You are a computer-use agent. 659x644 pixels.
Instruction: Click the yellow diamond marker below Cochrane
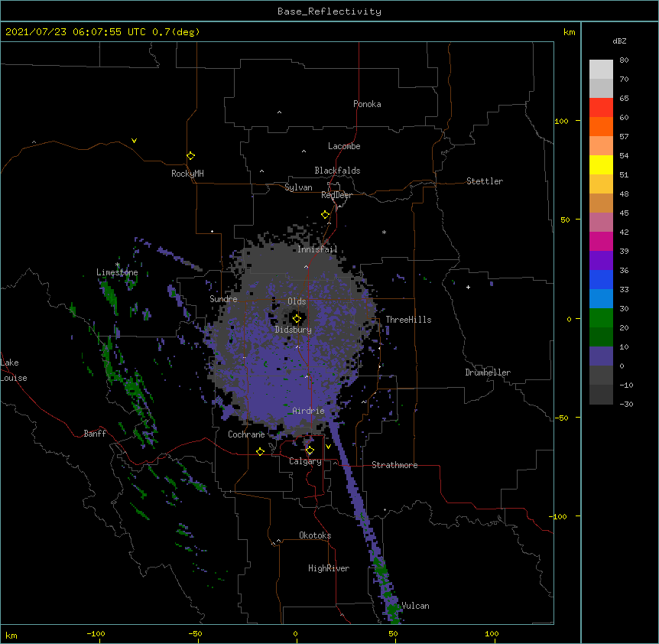260,451
